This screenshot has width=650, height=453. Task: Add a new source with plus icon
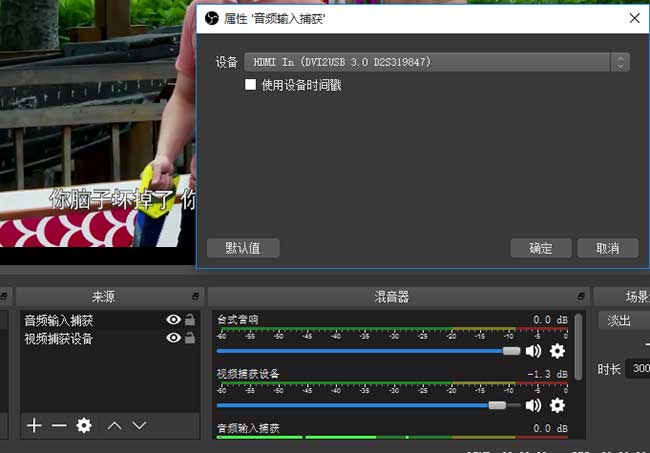click(34, 425)
